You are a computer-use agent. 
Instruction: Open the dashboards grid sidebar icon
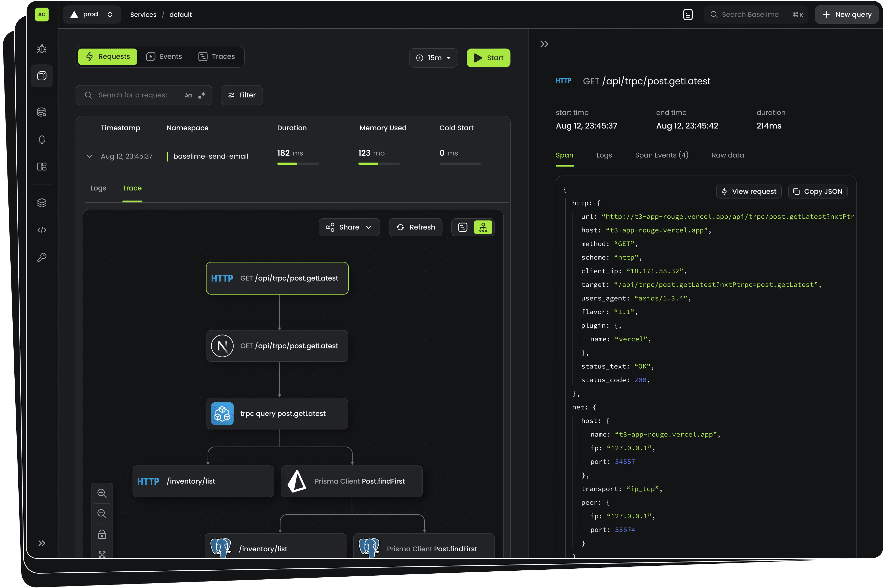42,167
